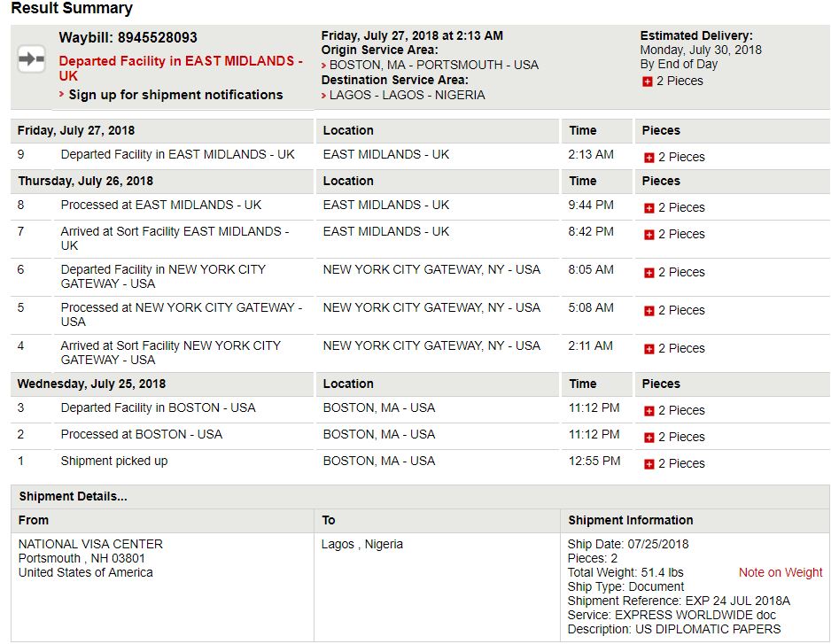The height and width of the screenshot is (644, 831).
Task: Click plus icon for Shipment picked up row
Action: pos(648,464)
